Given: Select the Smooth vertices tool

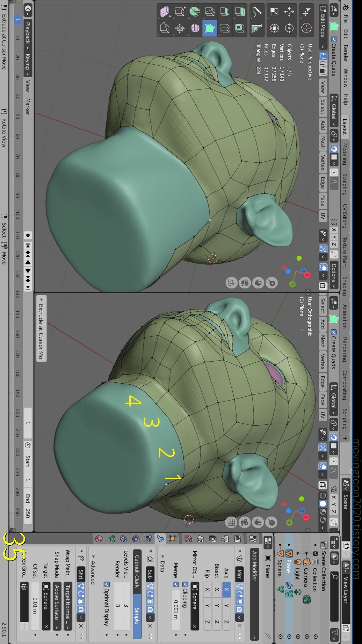Looking at the screenshot, I should click(195, 28).
